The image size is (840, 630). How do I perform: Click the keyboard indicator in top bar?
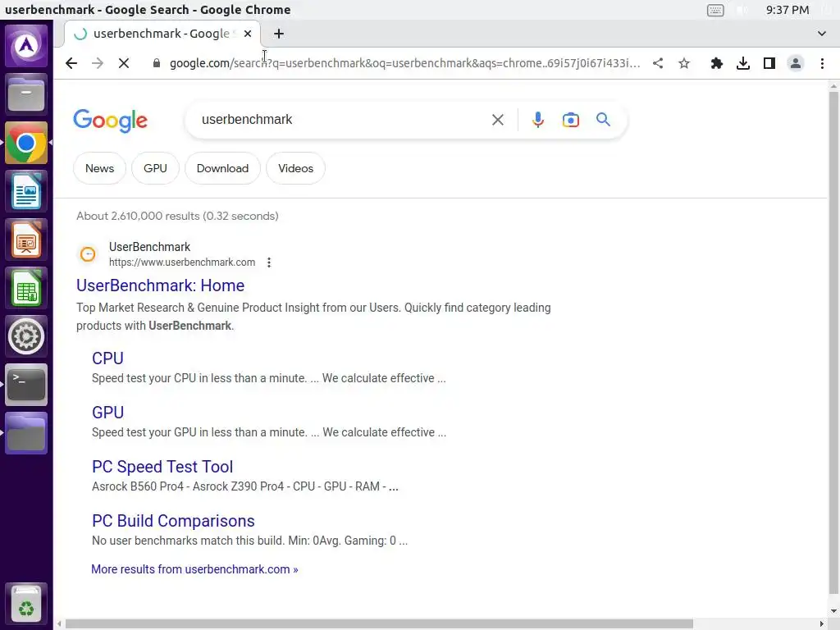(x=715, y=10)
